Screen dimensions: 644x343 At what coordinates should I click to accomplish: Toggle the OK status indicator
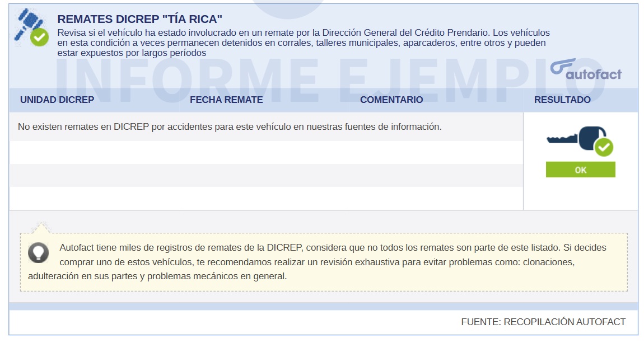coord(580,169)
